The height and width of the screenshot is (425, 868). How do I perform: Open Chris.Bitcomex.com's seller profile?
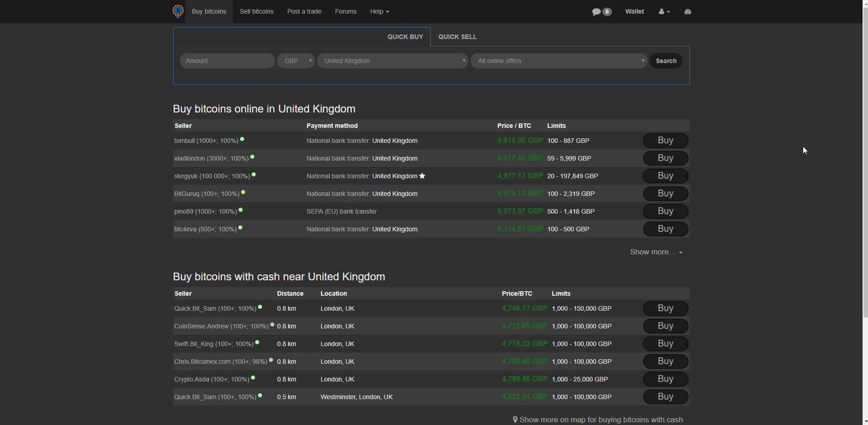pyautogui.click(x=221, y=362)
